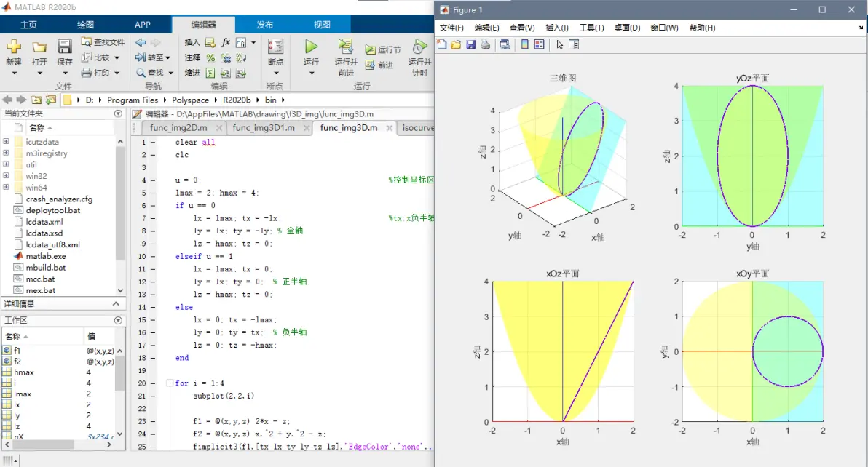Click the New (新建) file icon
The image size is (868, 467).
(x=14, y=47)
